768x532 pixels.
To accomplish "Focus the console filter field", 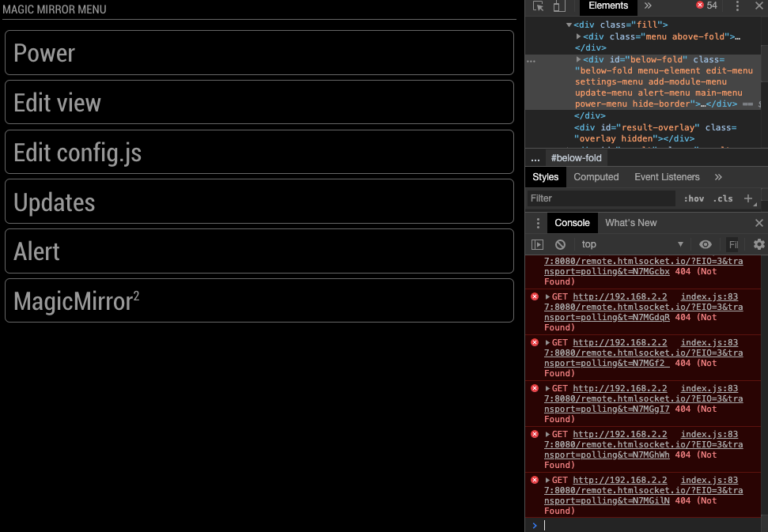I will pyautogui.click(x=732, y=245).
